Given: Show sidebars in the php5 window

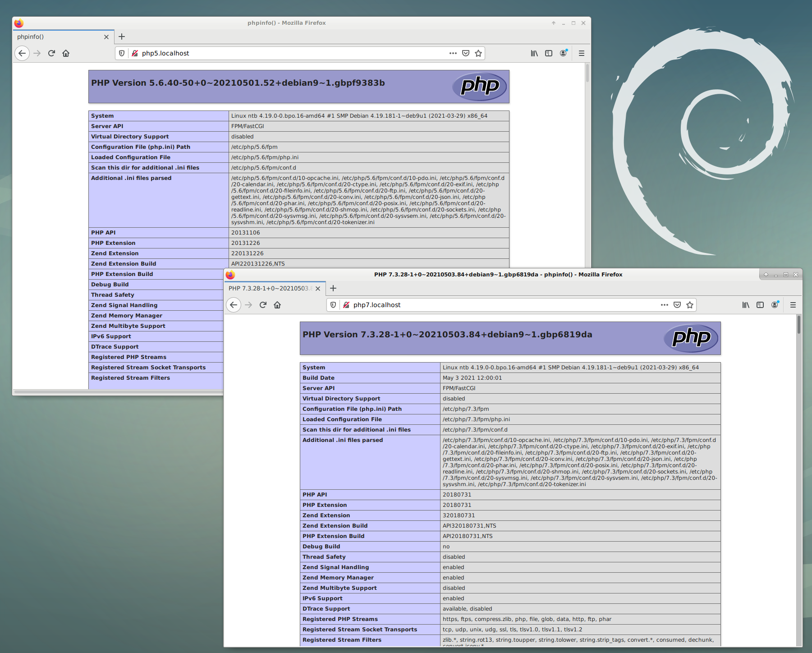Looking at the screenshot, I should (x=549, y=53).
